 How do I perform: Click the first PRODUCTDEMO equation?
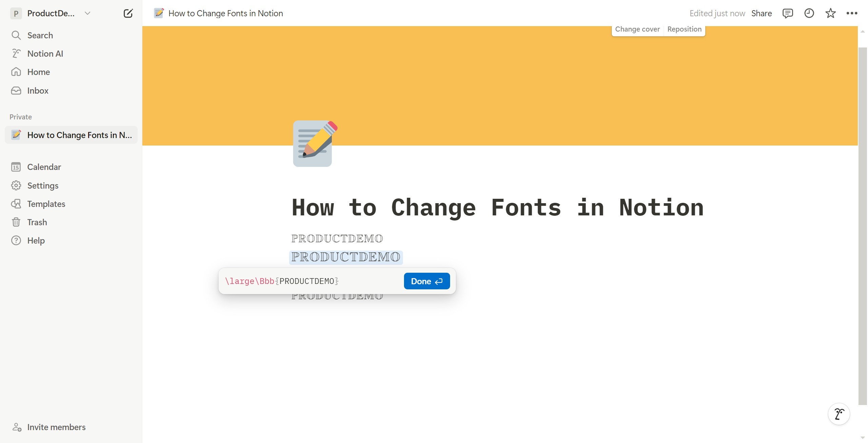point(337,238)
